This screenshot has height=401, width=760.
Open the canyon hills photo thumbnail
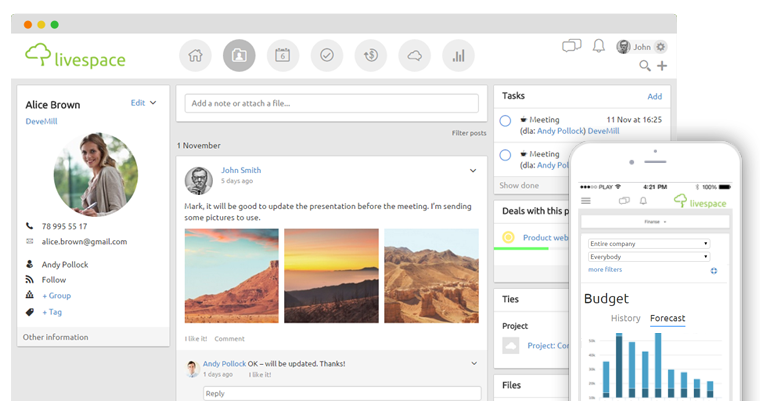click(431, 276)
